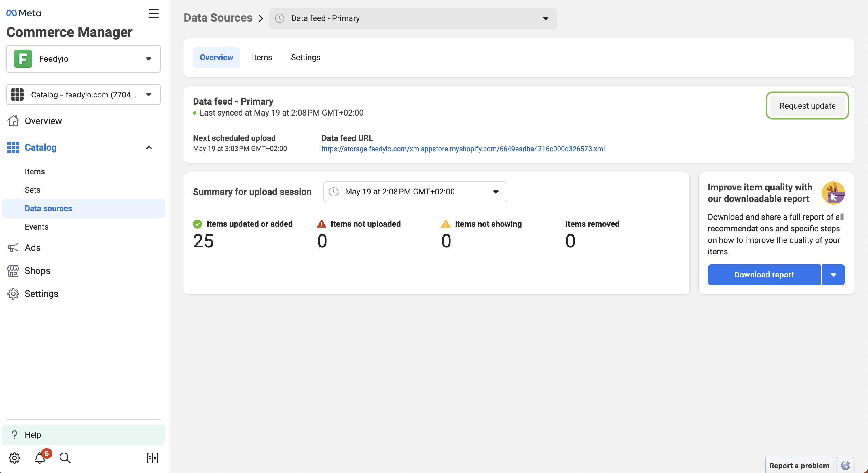This screenshot has width=868, height=473.
Task: Click Items removed count 0
Action: click(x=570, y=241)
